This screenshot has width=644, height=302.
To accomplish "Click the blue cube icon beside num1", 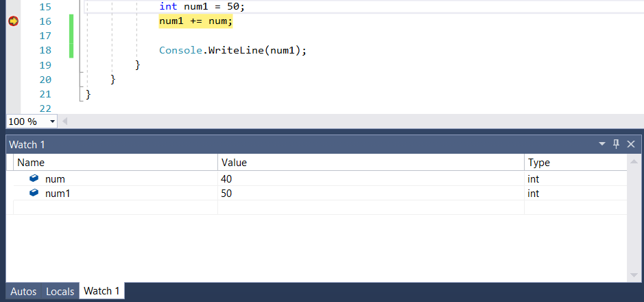I will click(34, 192).
